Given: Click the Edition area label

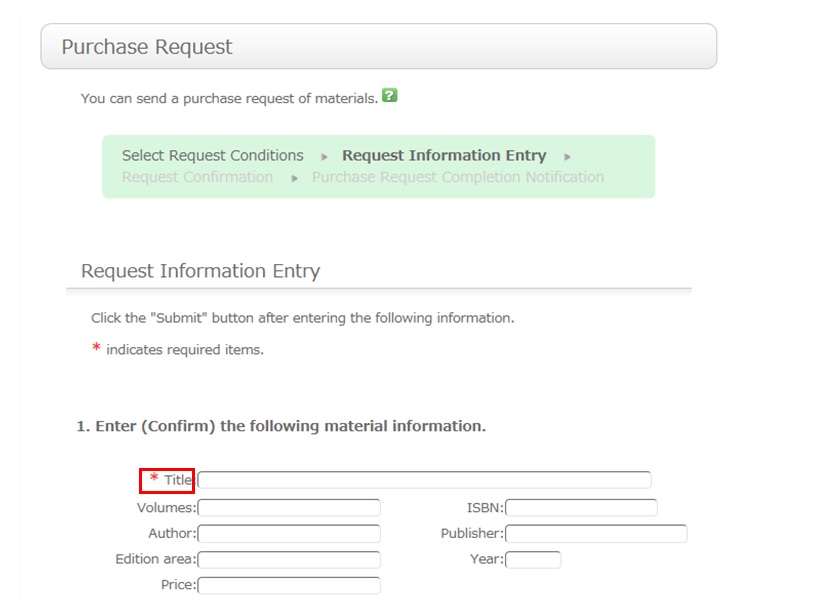Looking at the screenshot, I should [x=155, y=560].
